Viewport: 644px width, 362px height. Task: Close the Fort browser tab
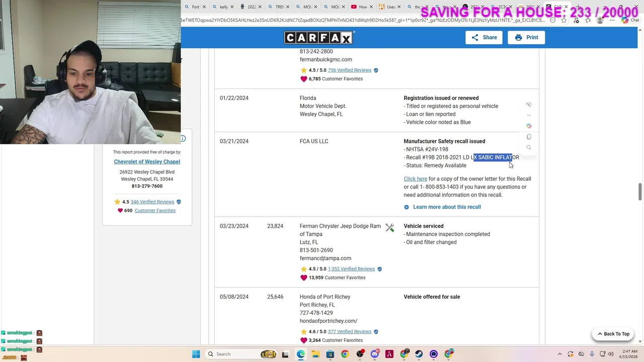[x=204, y=7]
